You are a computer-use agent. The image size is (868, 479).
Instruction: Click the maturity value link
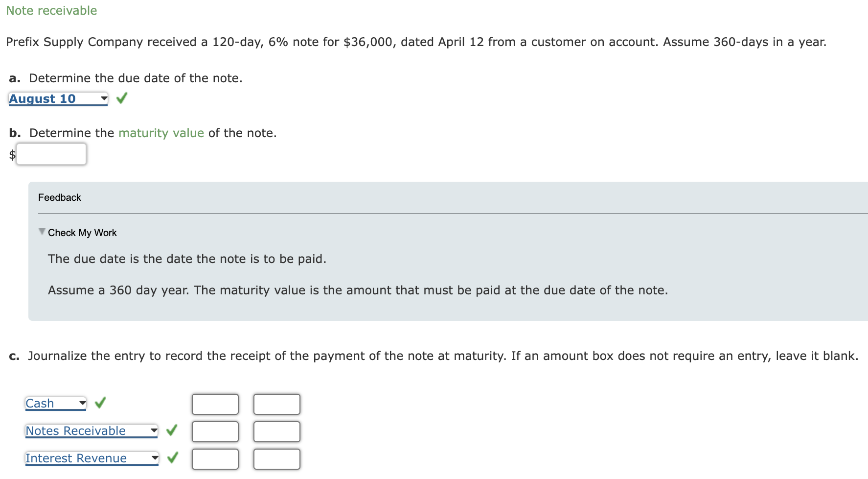(x=161, y=133)
